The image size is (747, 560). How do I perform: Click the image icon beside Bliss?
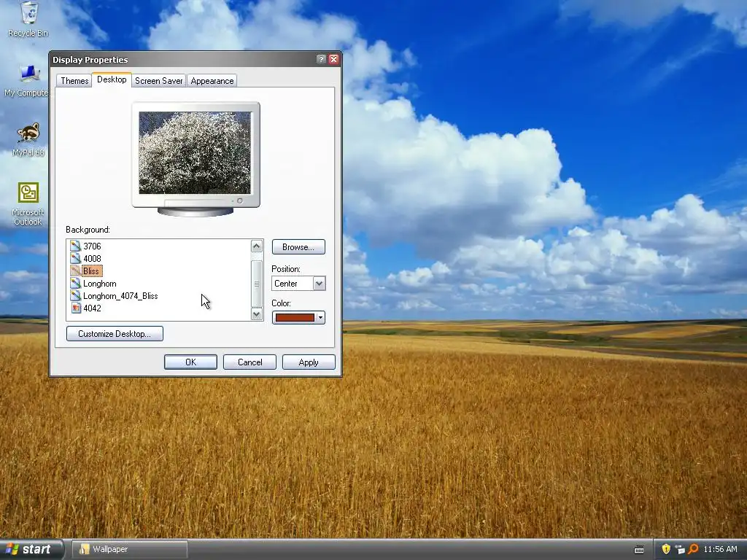tap(75, 271)
